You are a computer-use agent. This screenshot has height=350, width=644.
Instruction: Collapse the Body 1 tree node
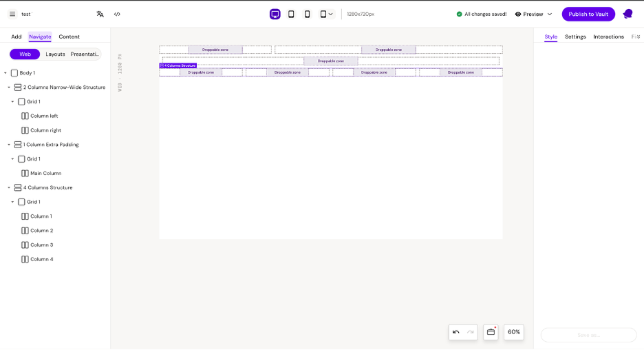point(6,73)
